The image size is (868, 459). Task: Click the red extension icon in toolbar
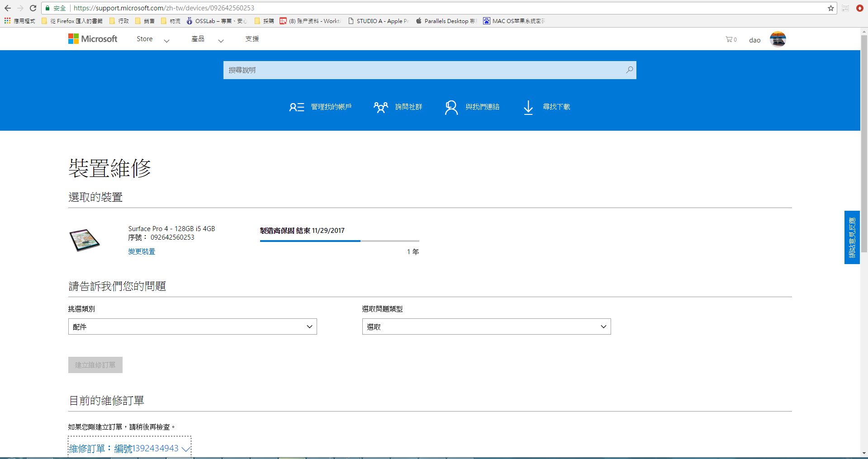coord(860,8)
